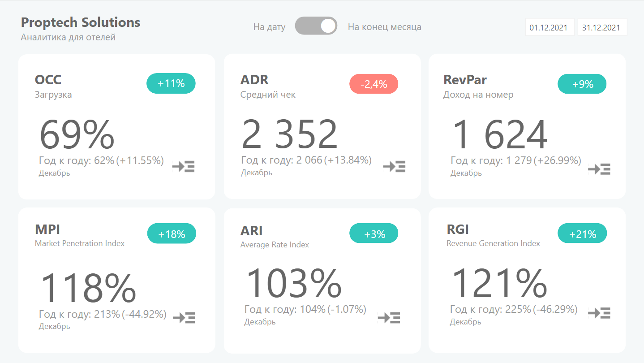Click 'Загрузка' subtitle on OCC card
This screenshot has width=644, height=363.
(53, 95)
